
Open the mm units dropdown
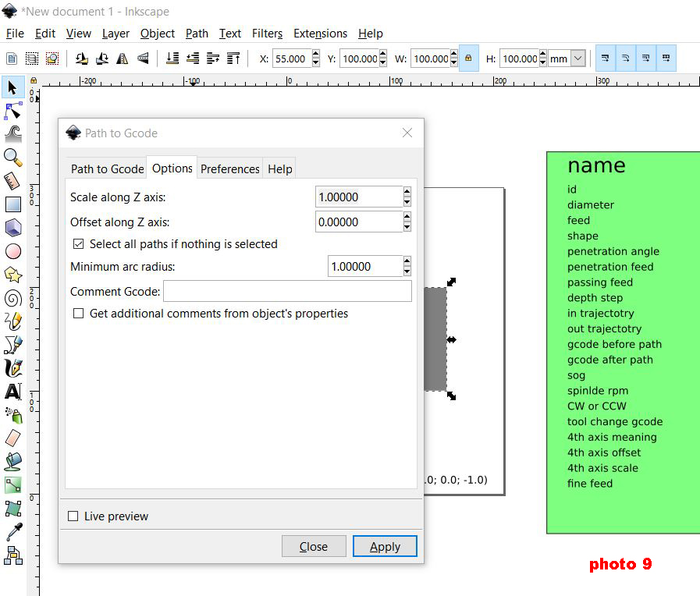578,59
